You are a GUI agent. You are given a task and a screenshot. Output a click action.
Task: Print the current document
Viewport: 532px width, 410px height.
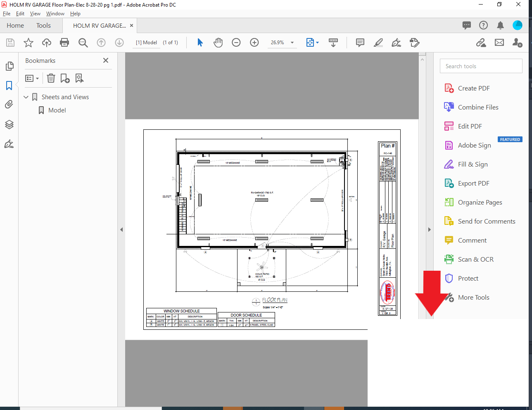pyautogui.click(x=64, y=43)
